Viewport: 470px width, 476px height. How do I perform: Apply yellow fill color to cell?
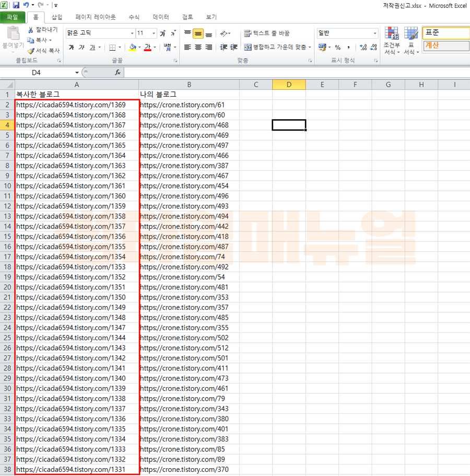point(133,48)
